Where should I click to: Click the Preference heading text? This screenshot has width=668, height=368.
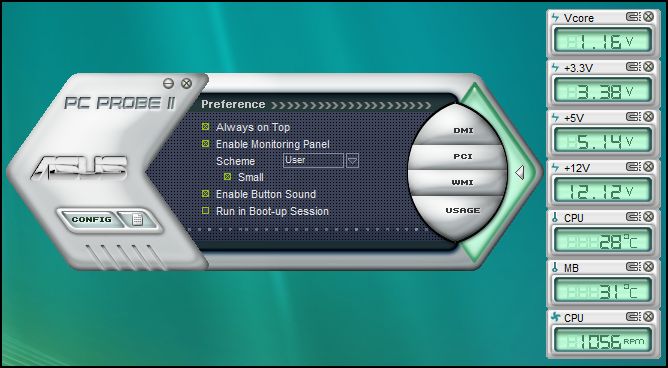point(233,104)
